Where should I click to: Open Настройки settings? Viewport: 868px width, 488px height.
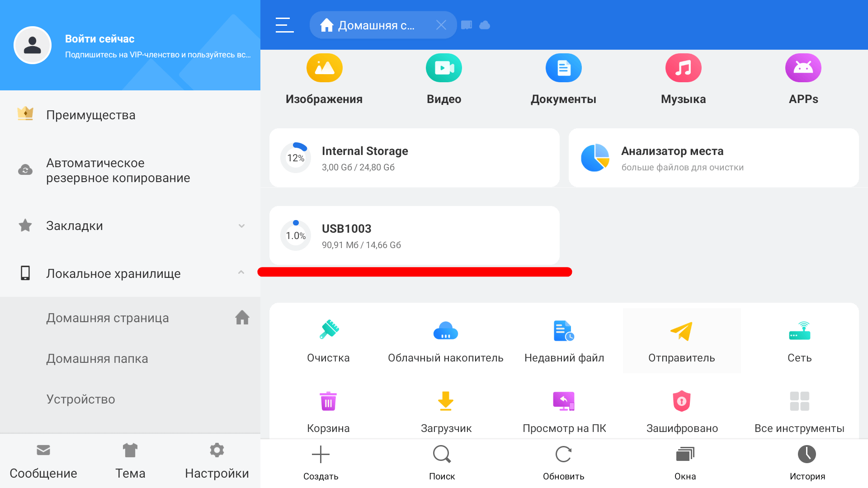pyautogui.click(x=217, y=462)
